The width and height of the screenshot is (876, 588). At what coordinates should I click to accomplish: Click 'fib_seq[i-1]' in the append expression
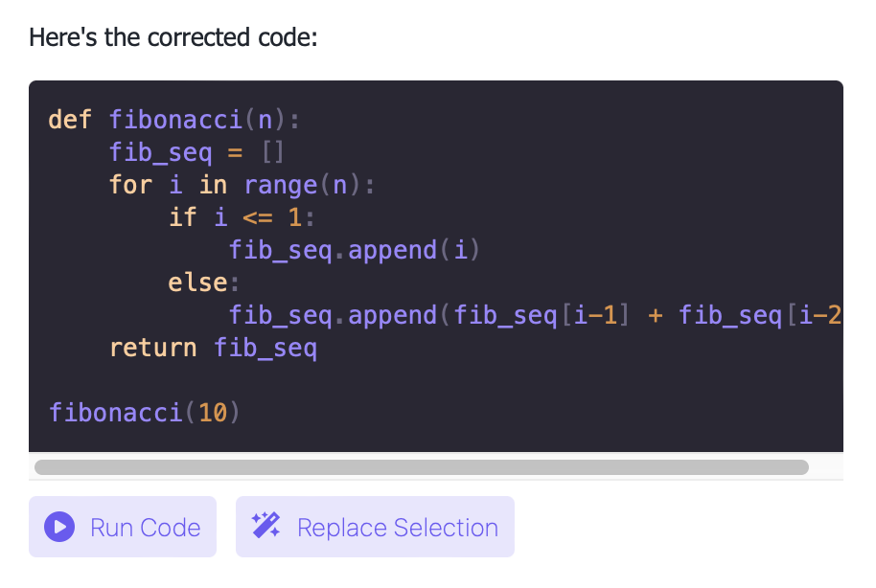[542, 315]
